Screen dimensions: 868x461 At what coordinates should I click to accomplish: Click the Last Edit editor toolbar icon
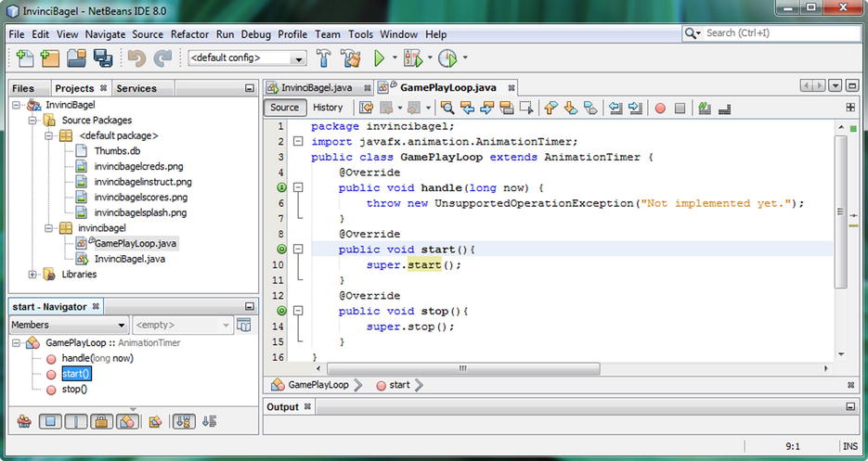tap(366, 108)
